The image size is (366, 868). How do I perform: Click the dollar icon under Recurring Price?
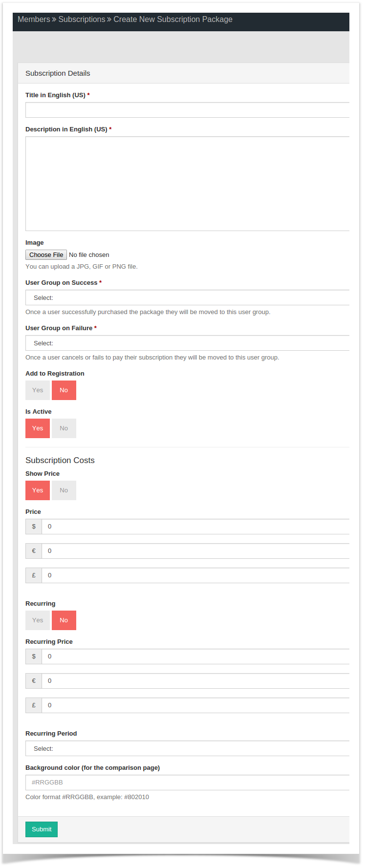tap(34, 656)
